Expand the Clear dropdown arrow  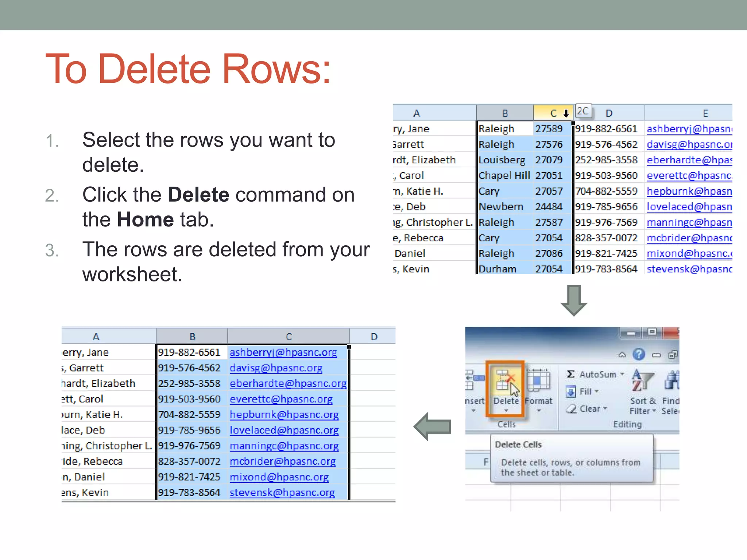605,409
